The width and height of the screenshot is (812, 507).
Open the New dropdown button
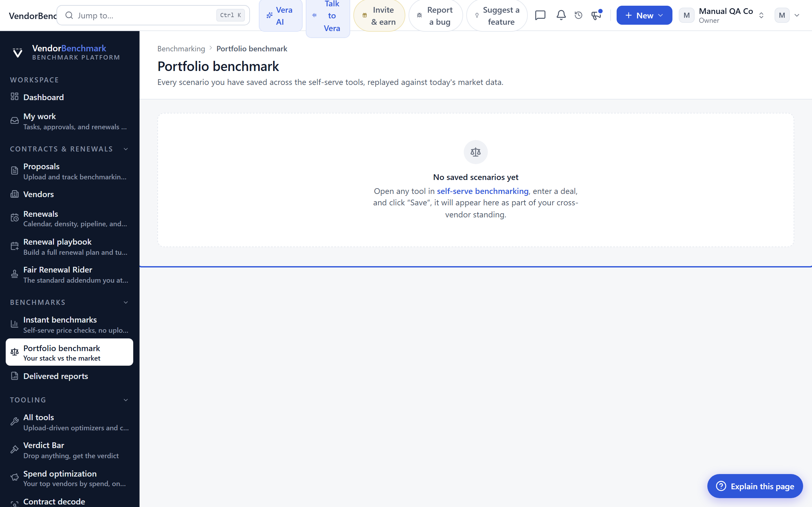click(644, 16)
